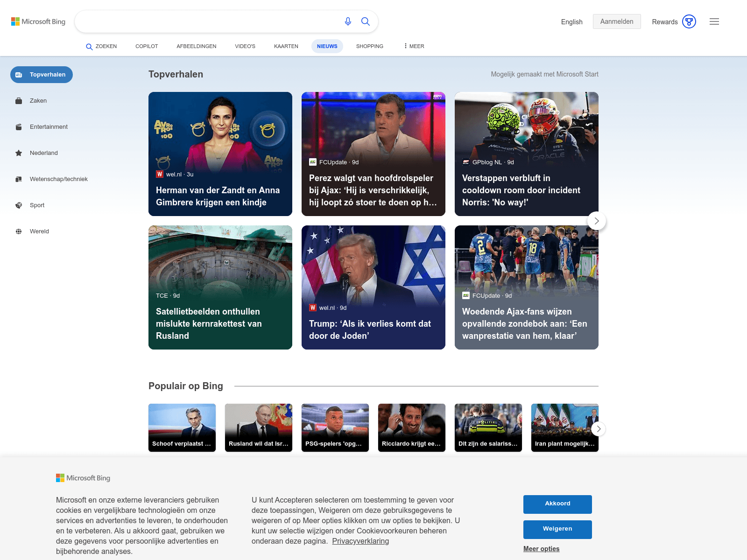This screenshot has width=747, height=560.
Task: Open the VIDEO'S tab
Action: (x=245, y=46)
